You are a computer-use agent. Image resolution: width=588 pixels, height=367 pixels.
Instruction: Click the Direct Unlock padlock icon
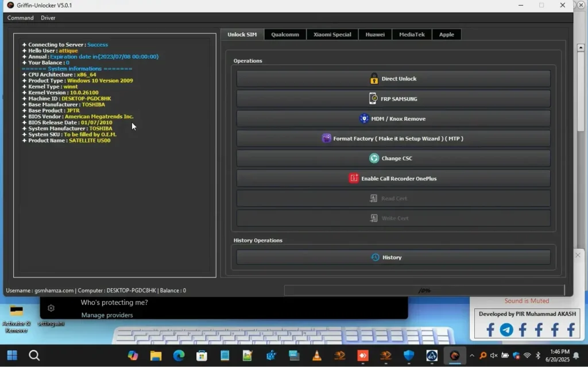pyautogui.click(x=374, y=79)
